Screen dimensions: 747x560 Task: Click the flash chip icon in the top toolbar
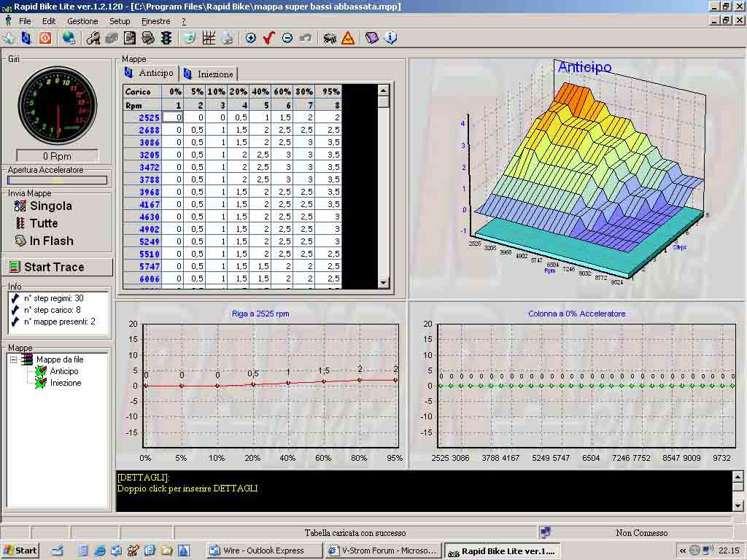pos(148,38)
